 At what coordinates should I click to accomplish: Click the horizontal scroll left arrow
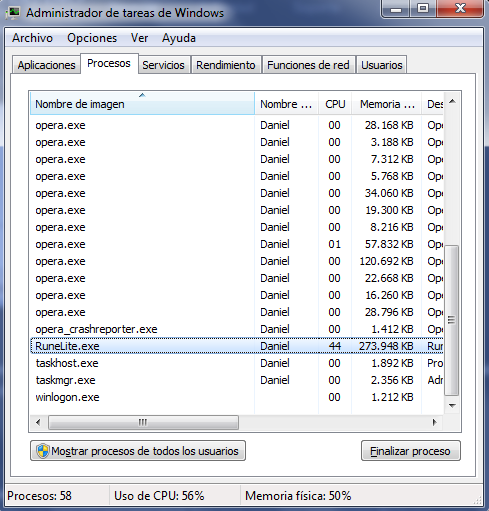[38, 422]
